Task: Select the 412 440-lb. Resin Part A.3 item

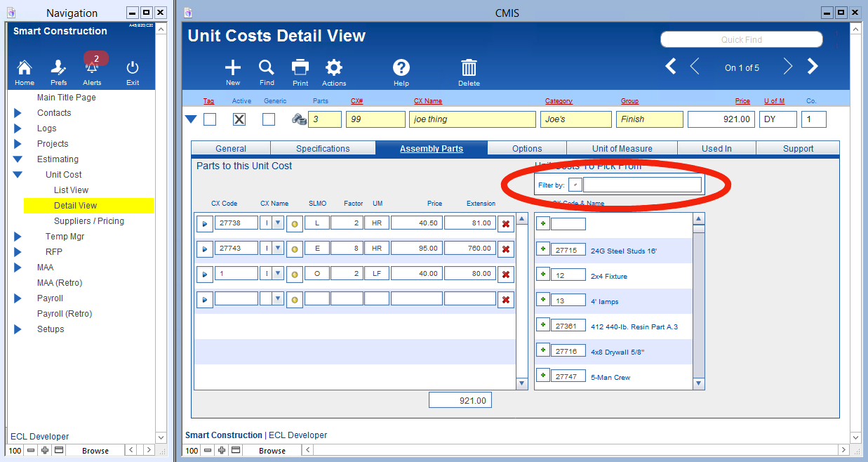Action: (x=634, y=326)
